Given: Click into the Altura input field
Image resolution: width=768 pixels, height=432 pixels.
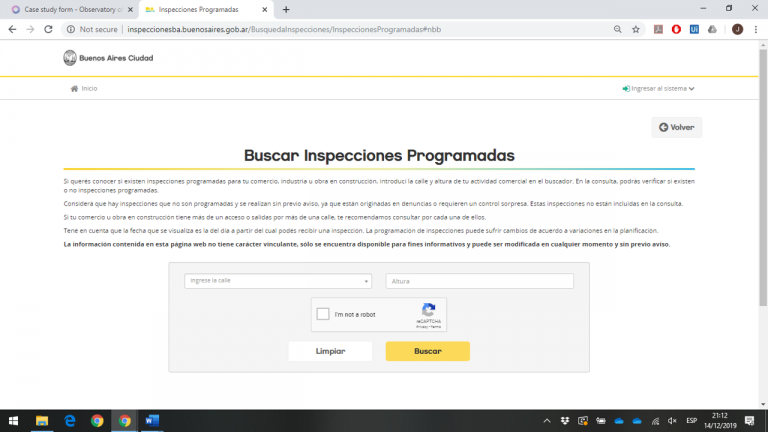Looking at the screenshot, I should pyautogui.click(x=480, y=281).
